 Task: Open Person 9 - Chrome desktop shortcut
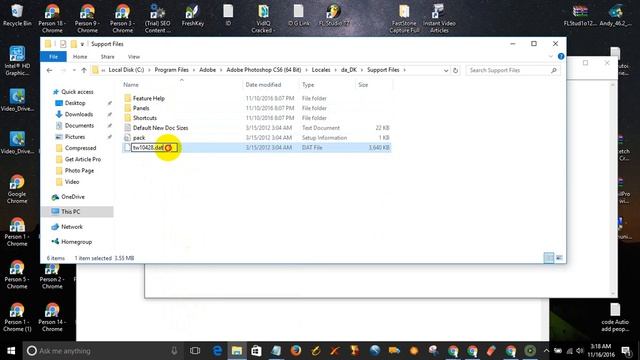(87, 18)
